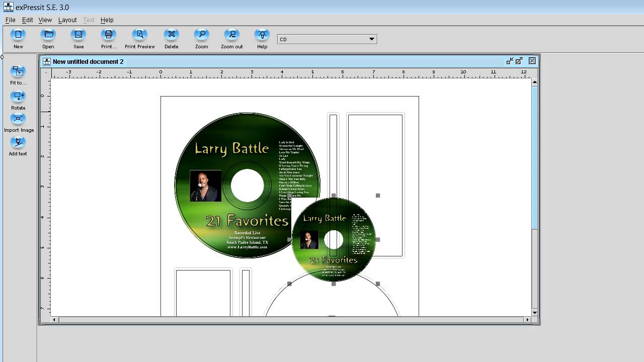The width and height of the screenshot is (644, 362).
Task: Open the Layout menu
Action: point(67,20)
